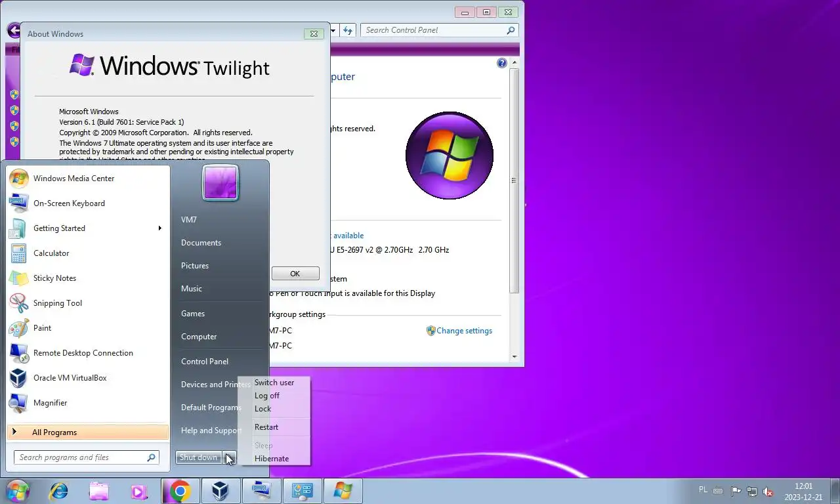Open Windows Explorer folder taskbar icon
840x504 pixels.
[x=99, y=491]
